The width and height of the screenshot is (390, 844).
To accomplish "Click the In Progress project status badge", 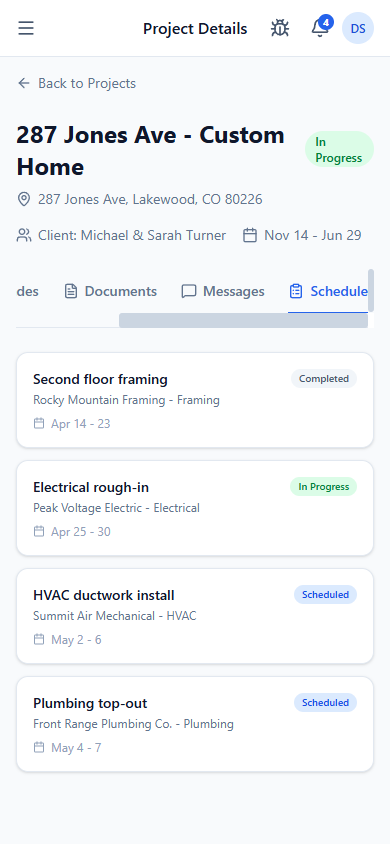I will tap(339, 150).
